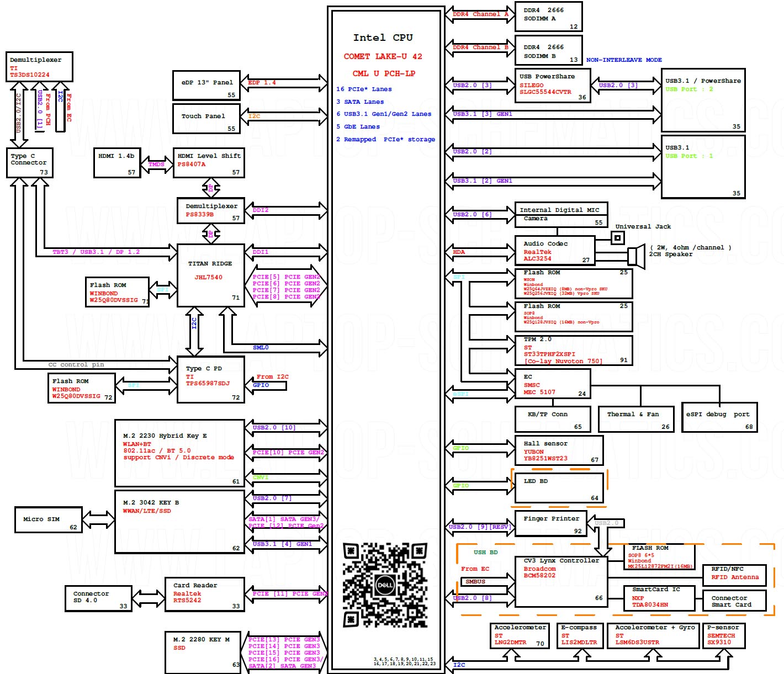Click the HDMI 1.4b block
Viewport: 784px width, 674px height.
click(x=117, y=163)
